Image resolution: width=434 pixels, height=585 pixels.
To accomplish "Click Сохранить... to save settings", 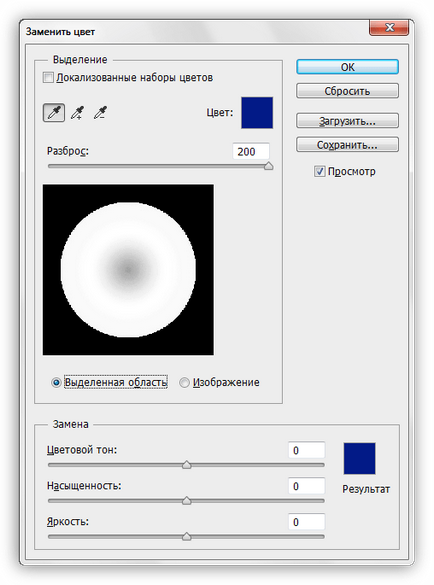I will (347, 145).
